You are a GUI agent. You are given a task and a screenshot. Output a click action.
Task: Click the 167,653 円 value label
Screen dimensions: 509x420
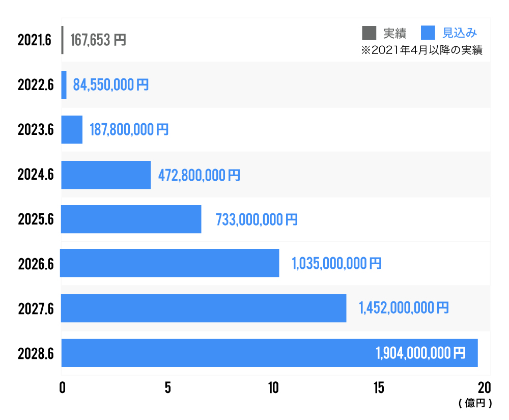(98, 40)
